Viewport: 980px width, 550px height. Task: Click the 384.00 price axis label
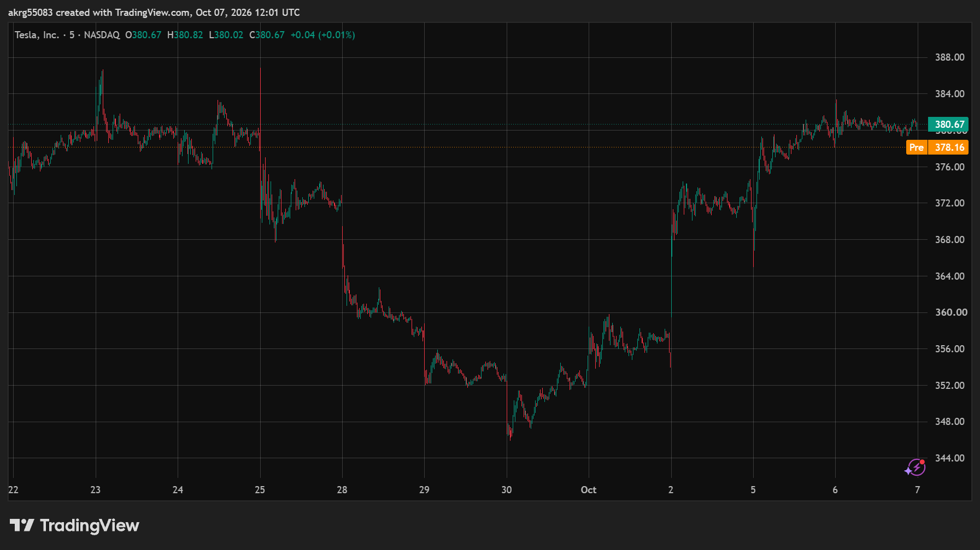point(949,94)
